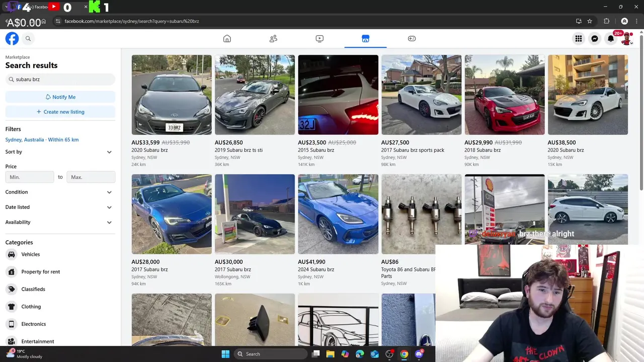
Task: Click the install app icon in address bar
Action: point(579,21)
